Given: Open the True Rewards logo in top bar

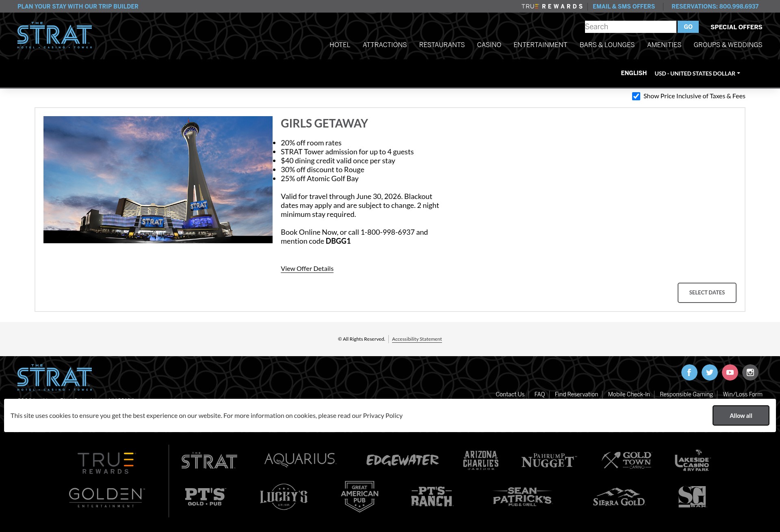Looking at the screenshot, I should [x=552, y=6].
